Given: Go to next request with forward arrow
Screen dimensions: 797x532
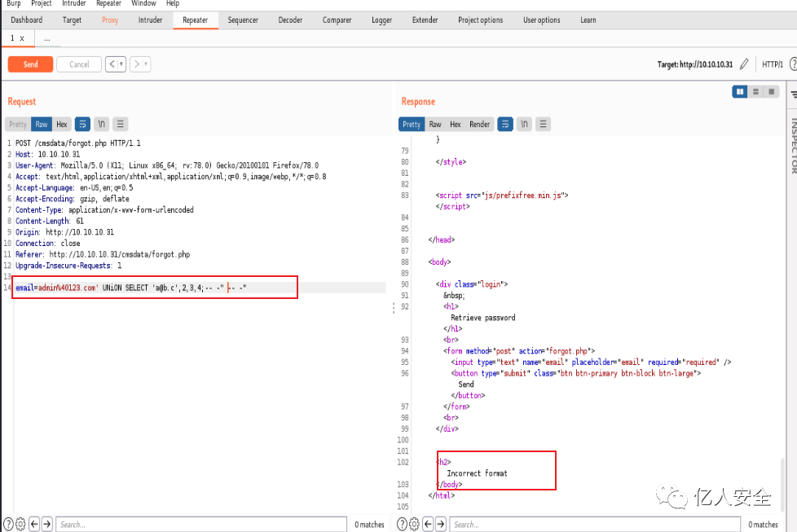Looking at the screenshot, I should (x=136, y=64).
